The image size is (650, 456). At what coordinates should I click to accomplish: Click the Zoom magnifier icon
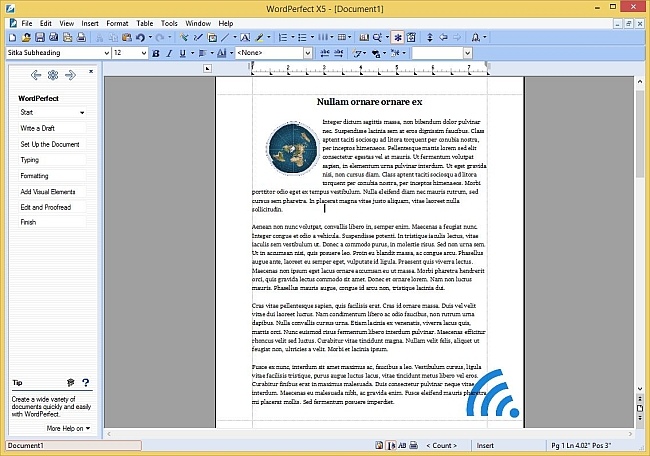pyautogui.click(x=377, y=38)
